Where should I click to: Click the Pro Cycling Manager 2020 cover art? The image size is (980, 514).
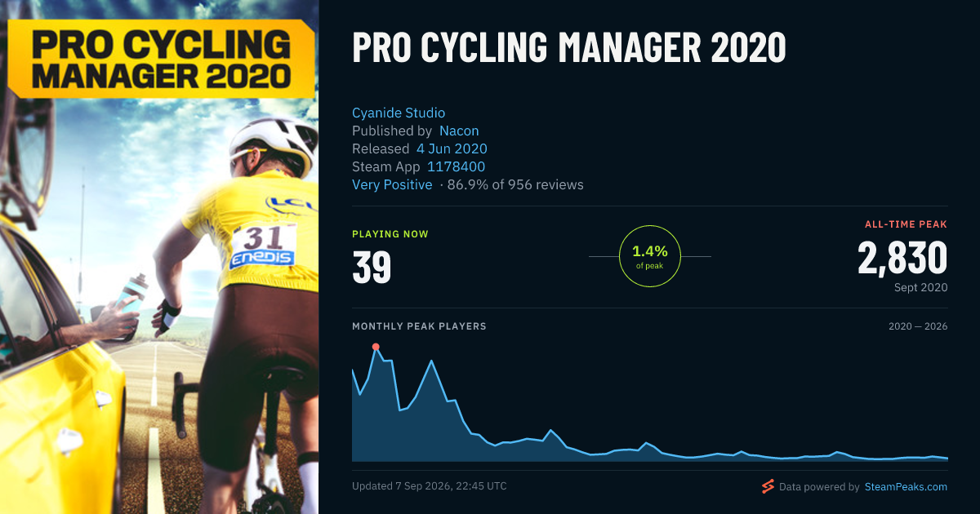pyautogui.click(x=159, y=257)
